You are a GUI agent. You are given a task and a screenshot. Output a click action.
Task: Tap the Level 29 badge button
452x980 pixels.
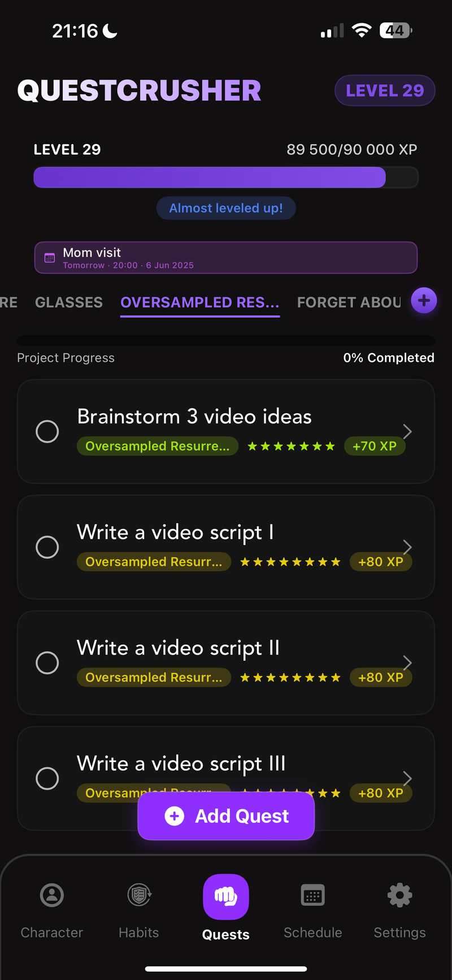click(x=385, y=90)
